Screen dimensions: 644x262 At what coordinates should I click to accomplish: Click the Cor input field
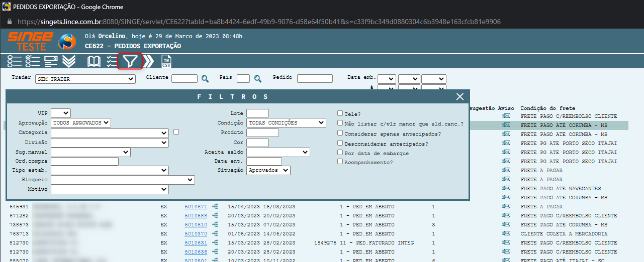257,143
